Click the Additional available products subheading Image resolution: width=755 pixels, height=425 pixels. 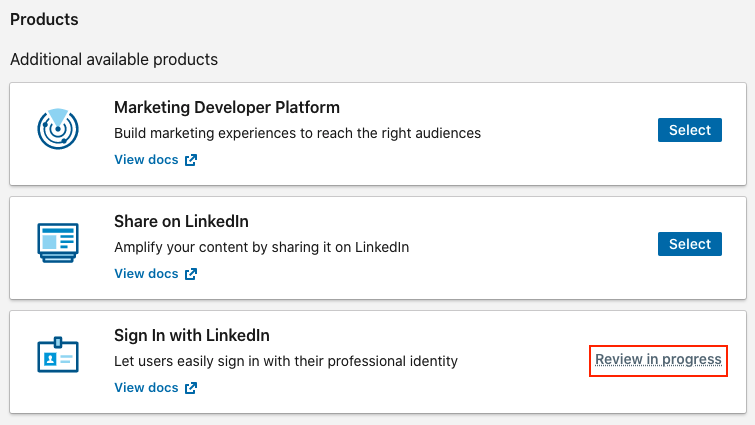[114, 60]
